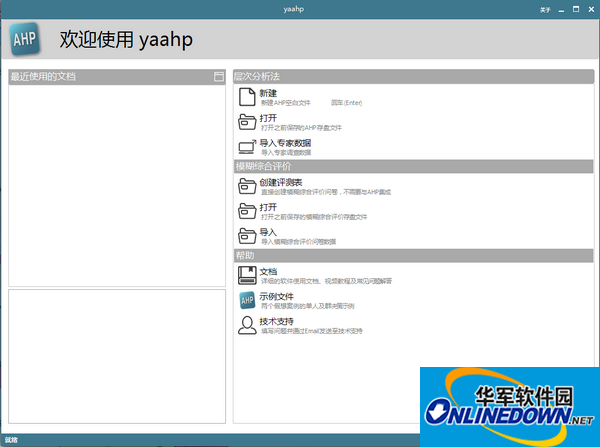Click description 导入专家调查数据
The width and height of the screenshot is (600, 447).
286,153
